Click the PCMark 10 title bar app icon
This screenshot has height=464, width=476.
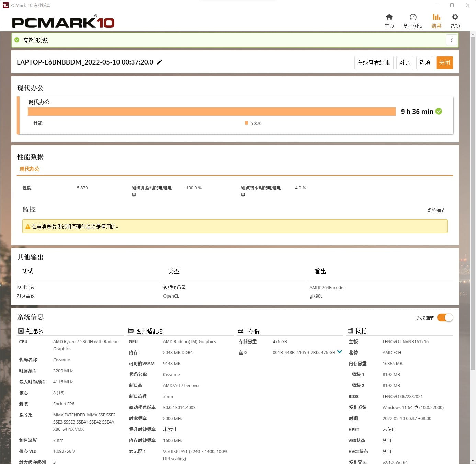[5, 5]
